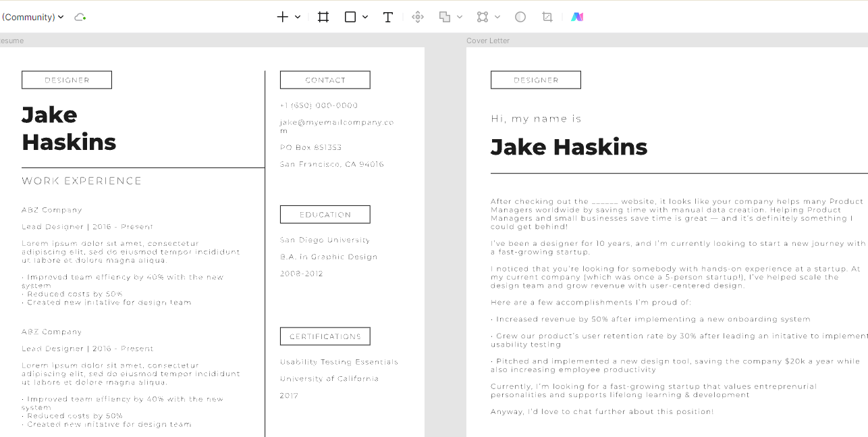Click the 2017 certification year
Image resolution: width=868 pixels, height=437 pixels.
(x=289, y=396)
